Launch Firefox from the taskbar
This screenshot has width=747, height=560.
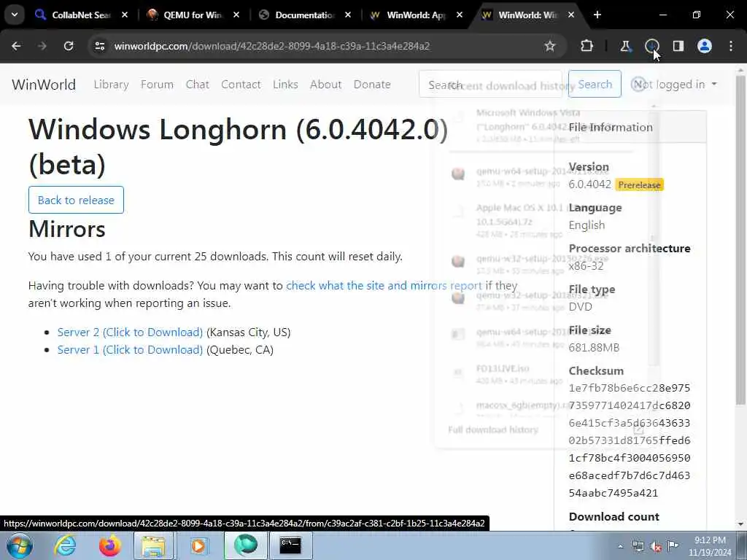click(109, 545)
